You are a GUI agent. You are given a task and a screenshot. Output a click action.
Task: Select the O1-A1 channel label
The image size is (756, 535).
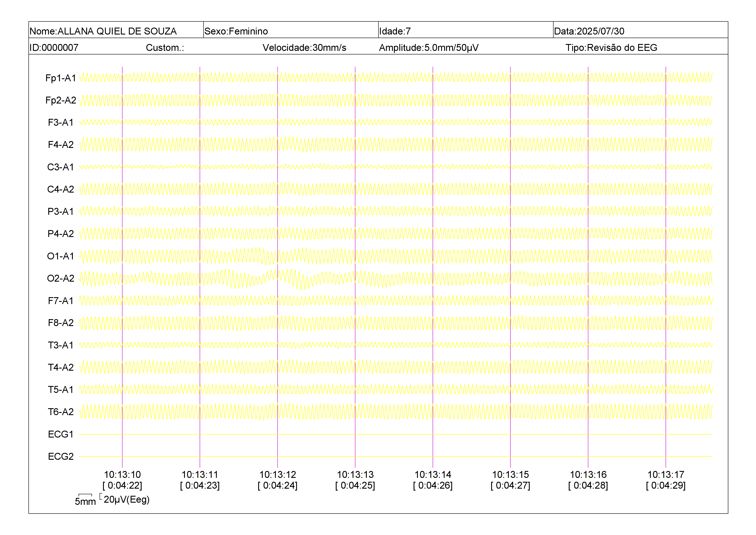pyautogui.click(x=61, y=256)
